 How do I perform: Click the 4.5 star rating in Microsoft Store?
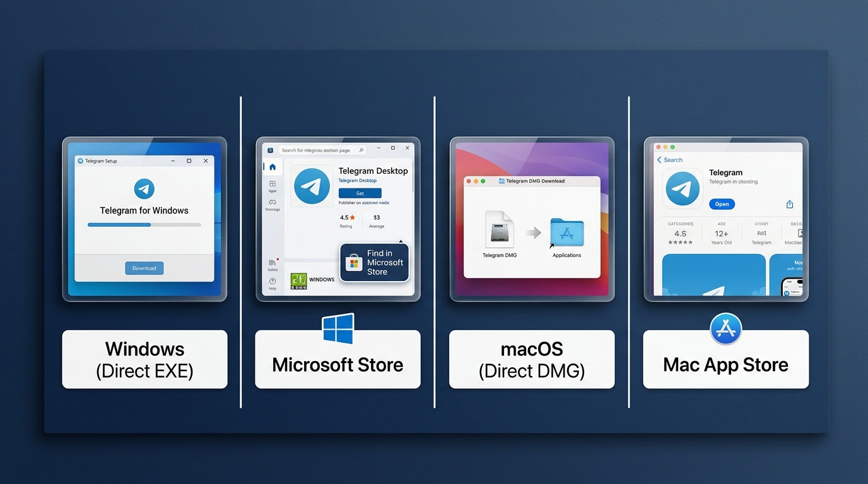(x=346, y=221)
